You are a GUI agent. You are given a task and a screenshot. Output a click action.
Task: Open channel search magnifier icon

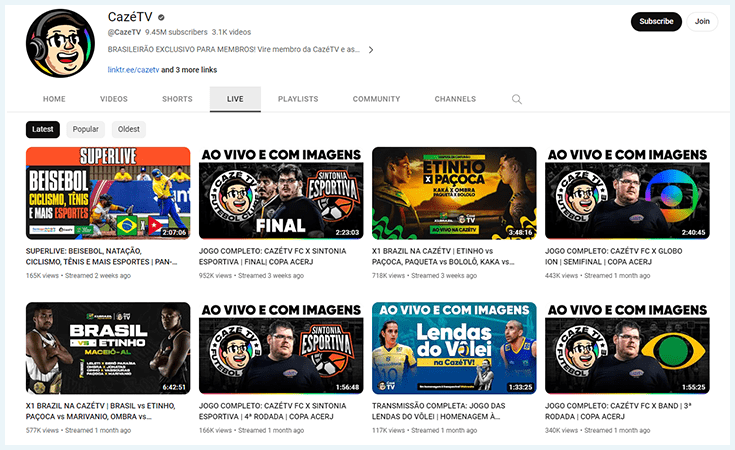[x=517, y=99]
